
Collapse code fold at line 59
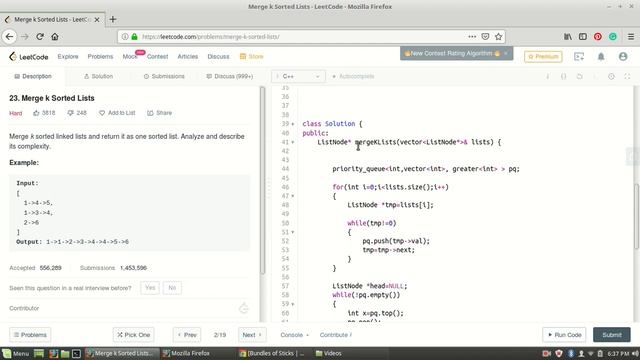pyautogui.click(x=293, y=304)
